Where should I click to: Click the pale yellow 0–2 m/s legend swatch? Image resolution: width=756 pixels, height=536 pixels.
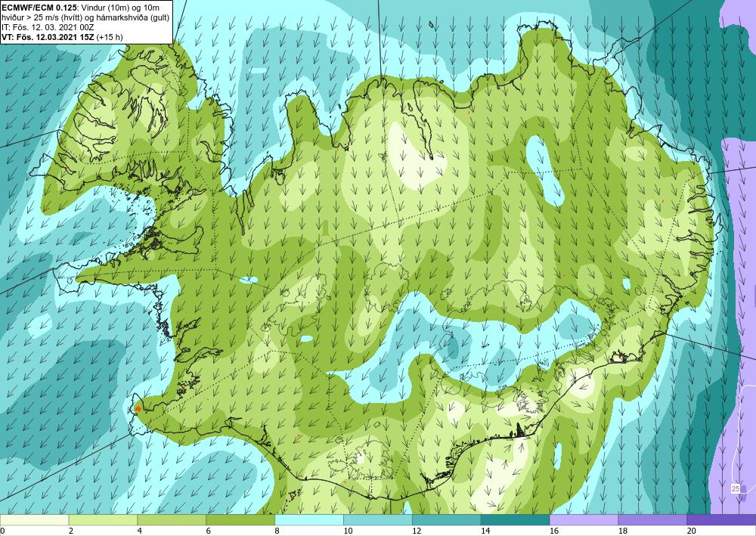point(34,520)
